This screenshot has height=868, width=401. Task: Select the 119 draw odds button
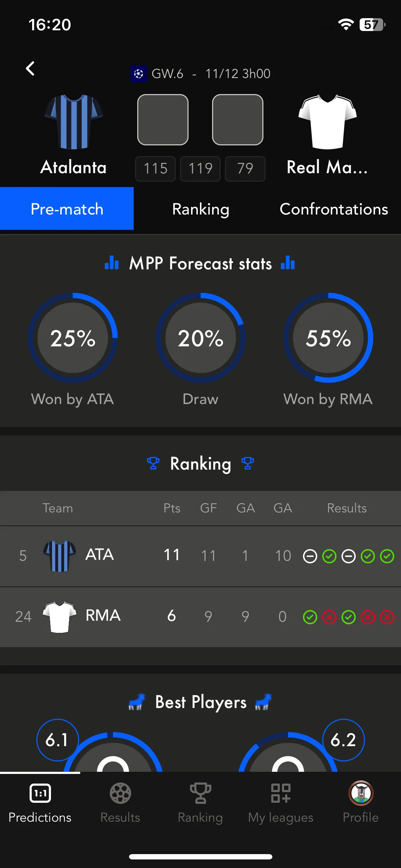(x=200, y=169)
